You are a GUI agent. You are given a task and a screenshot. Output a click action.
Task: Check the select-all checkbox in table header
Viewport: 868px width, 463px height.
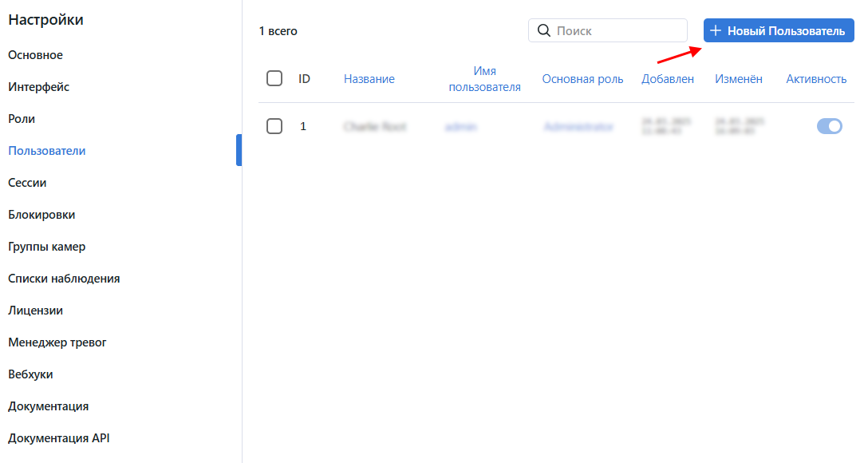pos(274,77)
